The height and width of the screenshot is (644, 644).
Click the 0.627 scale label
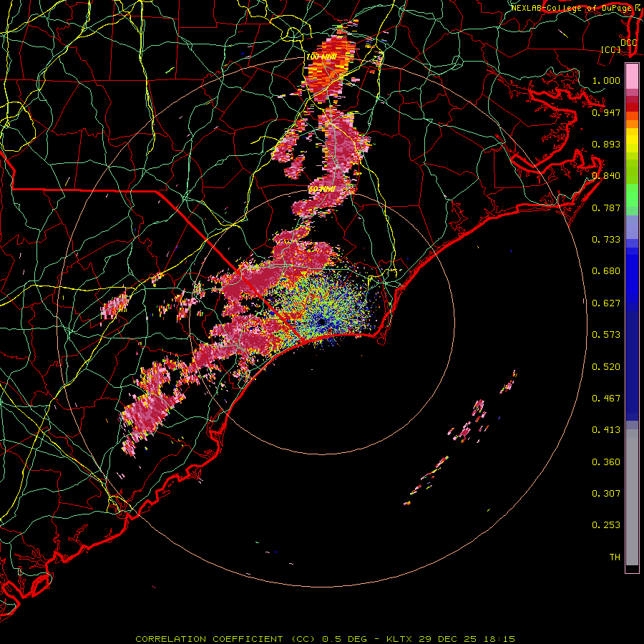point(606,303)
